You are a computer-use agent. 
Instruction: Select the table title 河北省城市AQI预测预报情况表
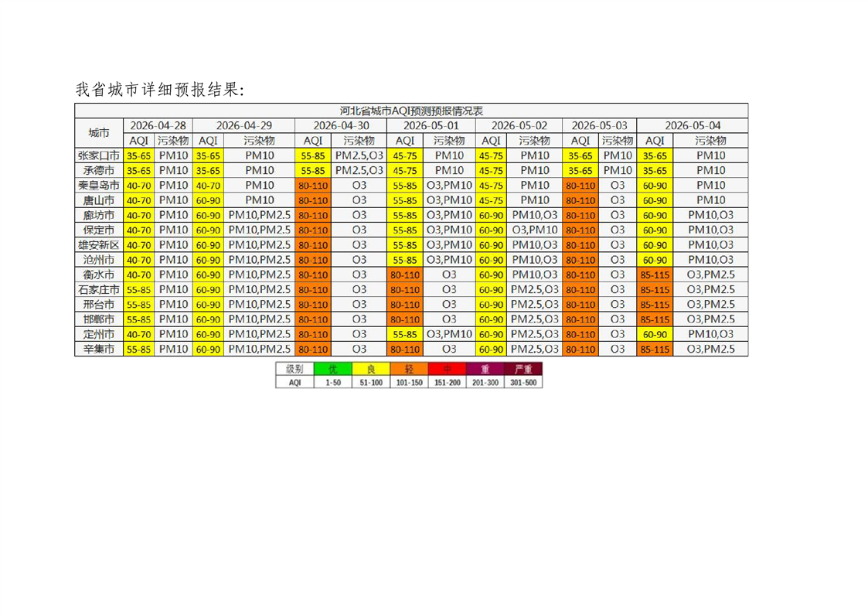(x=411, y=111)
